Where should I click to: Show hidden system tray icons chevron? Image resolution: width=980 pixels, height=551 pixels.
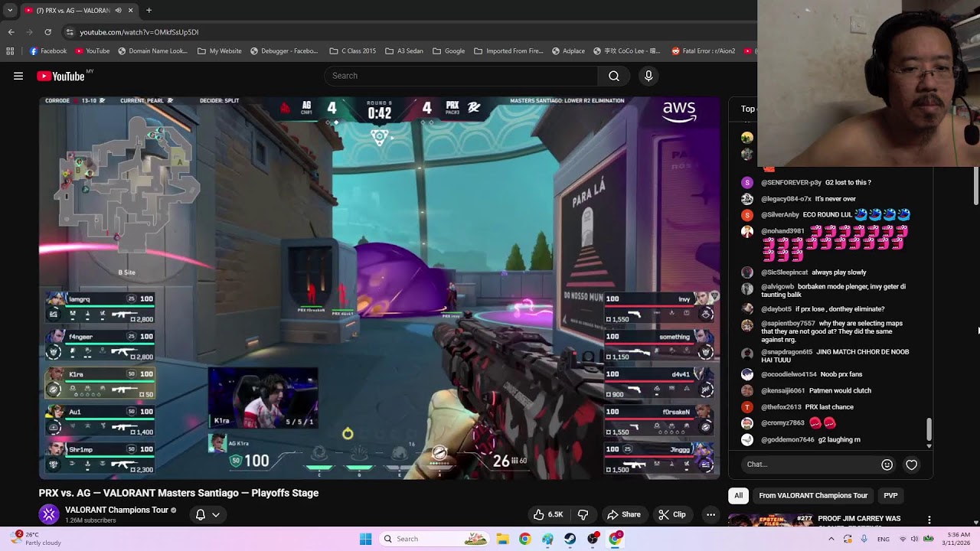(831, 539)
